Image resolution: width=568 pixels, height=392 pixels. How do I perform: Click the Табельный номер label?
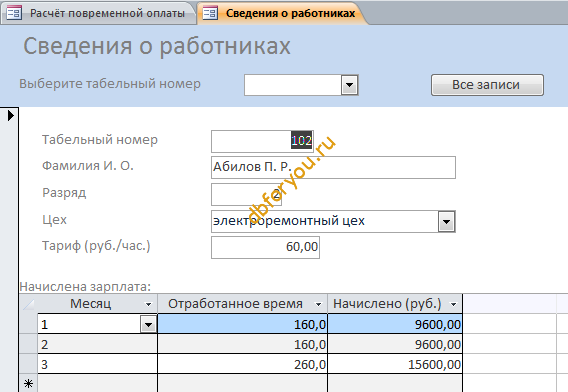click(x=100, y=139)
